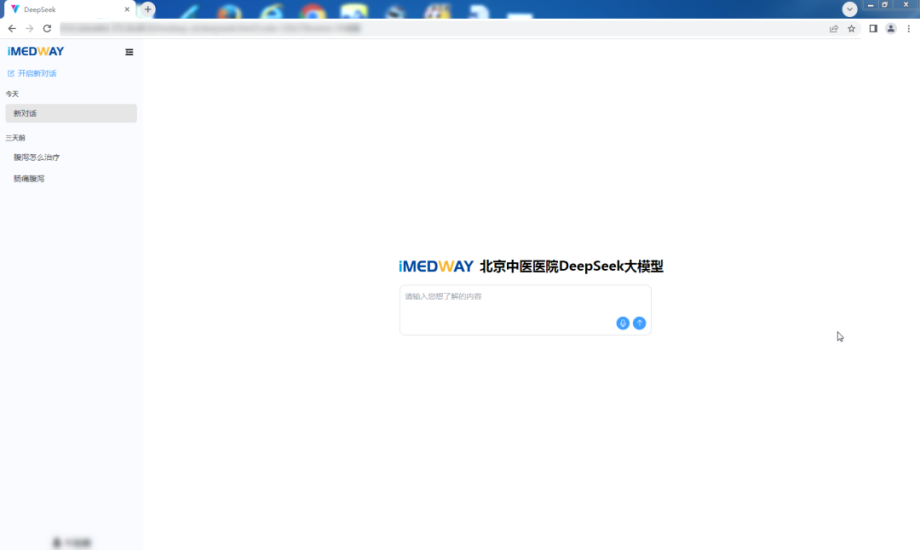Toggle the browser side panel
This screenshot has height=550, width=920.
[873, 29]
